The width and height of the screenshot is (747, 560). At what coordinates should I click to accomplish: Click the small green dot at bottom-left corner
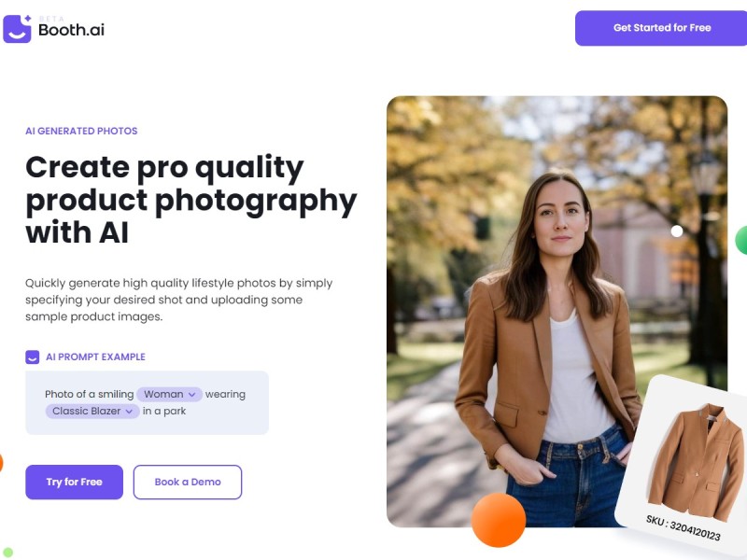(7, 553)
